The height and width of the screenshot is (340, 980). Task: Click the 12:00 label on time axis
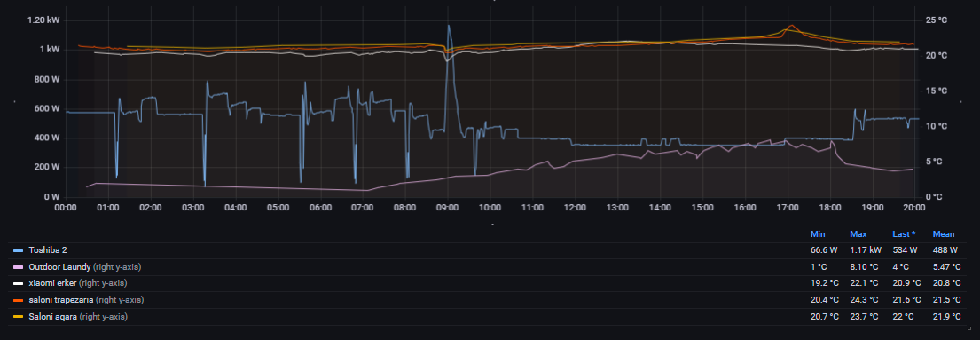575,207
